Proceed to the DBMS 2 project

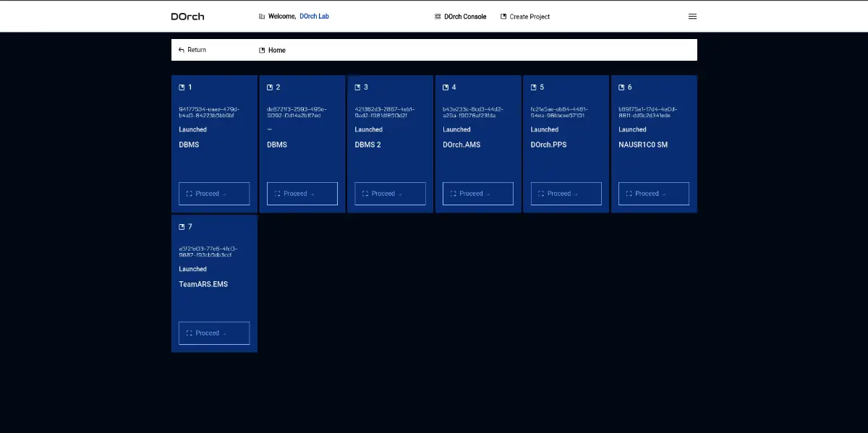click(390, 194)
